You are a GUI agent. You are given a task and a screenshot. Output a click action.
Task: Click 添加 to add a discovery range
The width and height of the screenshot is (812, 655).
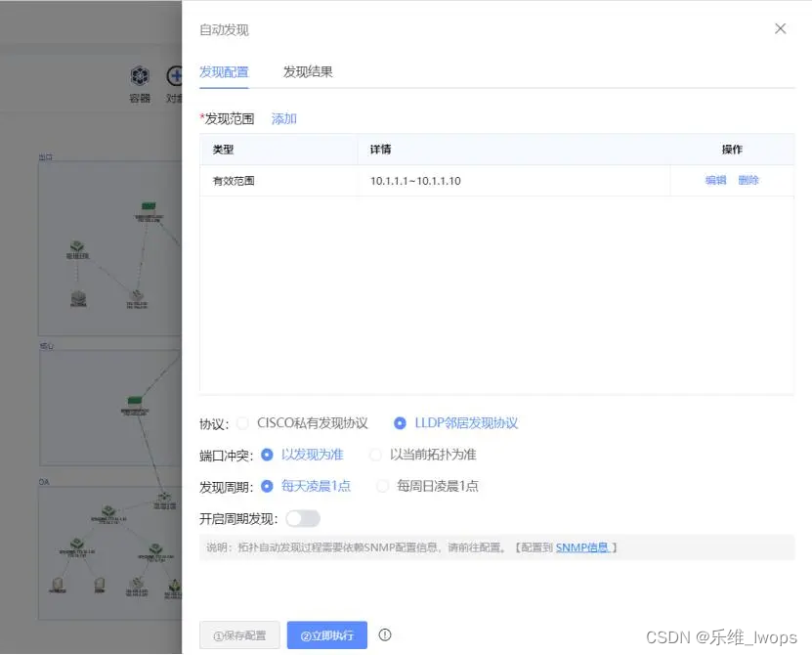(283, 118)
